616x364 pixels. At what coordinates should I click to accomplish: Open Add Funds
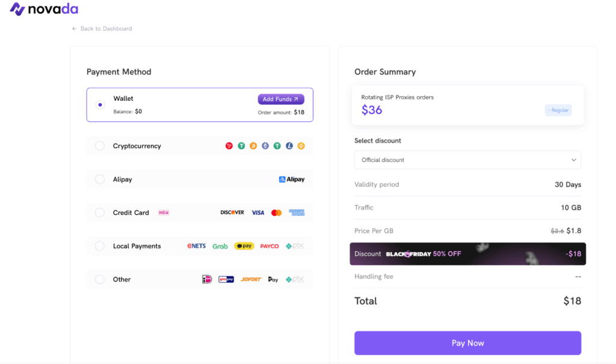[281, 99]
